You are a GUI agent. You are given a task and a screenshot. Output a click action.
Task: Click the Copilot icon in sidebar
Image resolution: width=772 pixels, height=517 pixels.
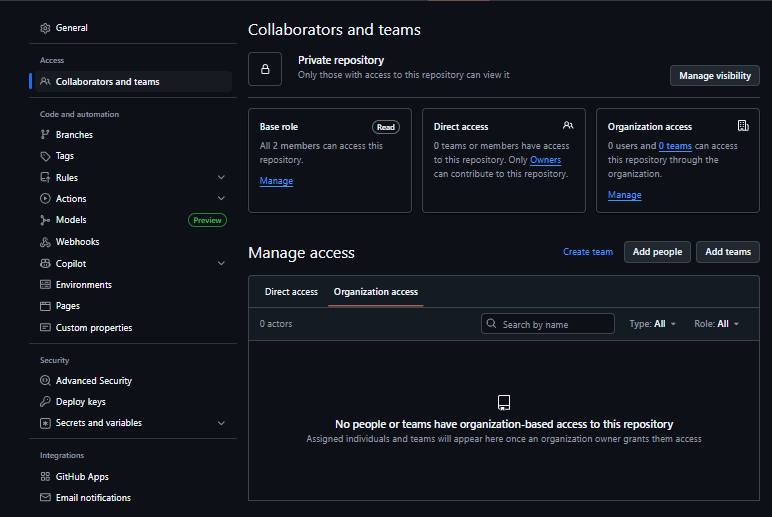coord(45,263)
